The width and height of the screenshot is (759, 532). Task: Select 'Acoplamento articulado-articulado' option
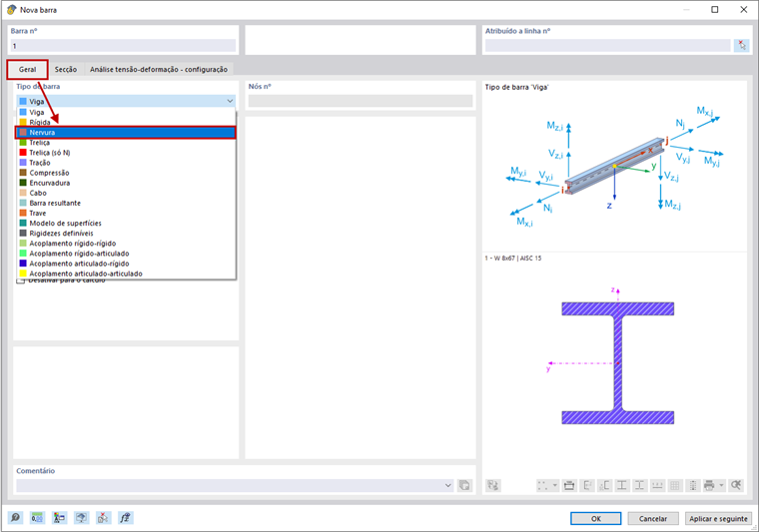pyautogui.click(x=126, y=273)
